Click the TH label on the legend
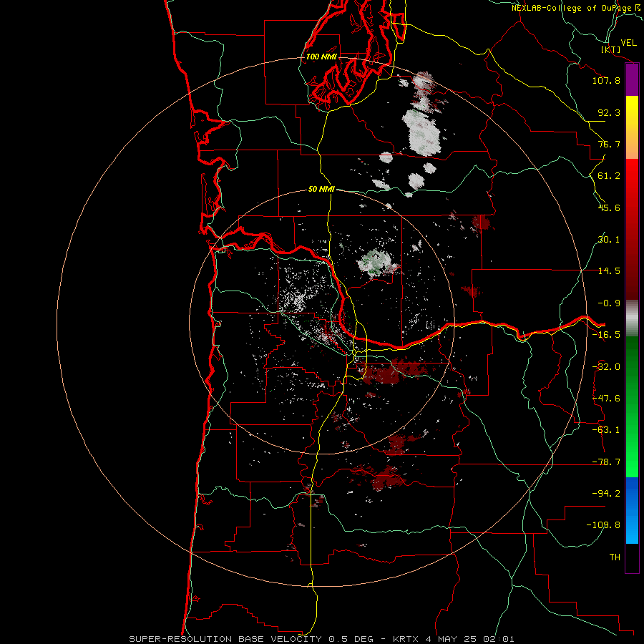The height and width of the screenshot is (644, 644). pos(615,557)
